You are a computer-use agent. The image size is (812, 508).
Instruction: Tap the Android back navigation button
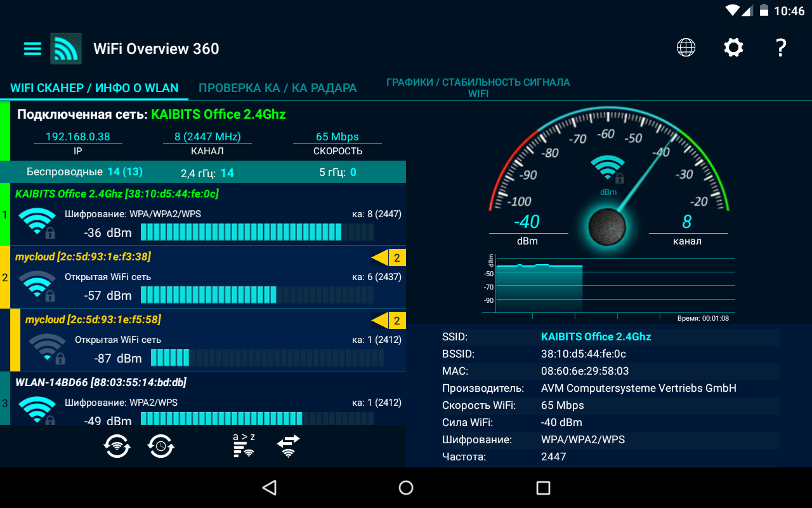[x=270, y=488]
